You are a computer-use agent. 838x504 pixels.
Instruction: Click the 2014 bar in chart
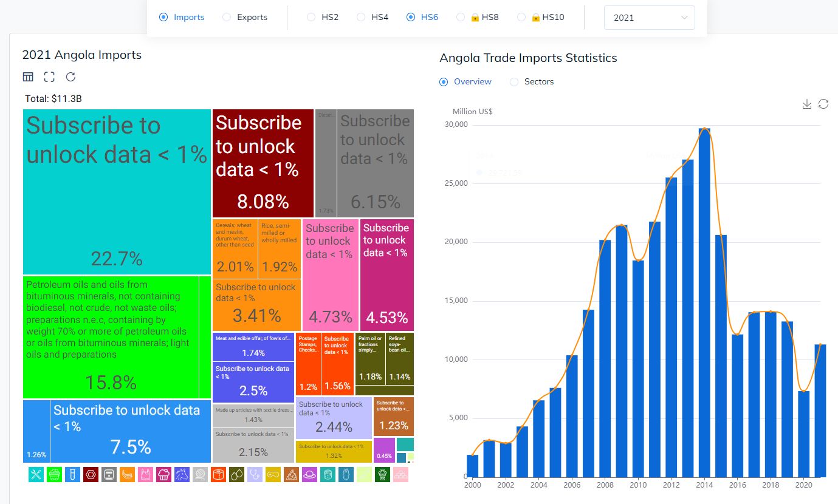tap(704, 302)
